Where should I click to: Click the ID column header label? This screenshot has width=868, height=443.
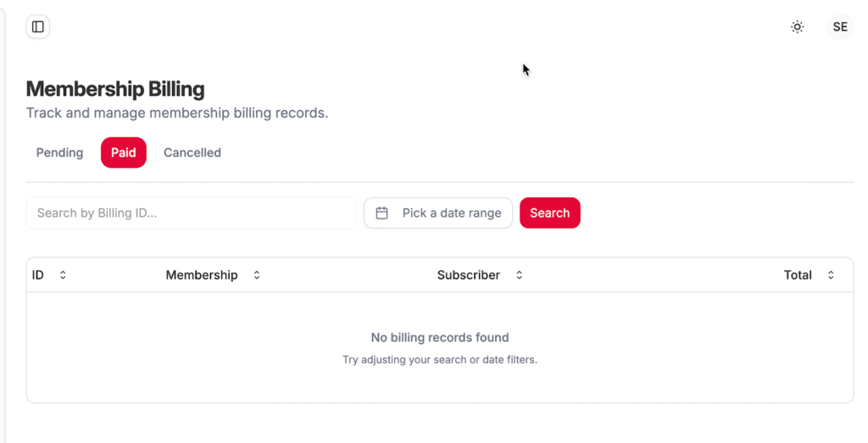[38, 275]
